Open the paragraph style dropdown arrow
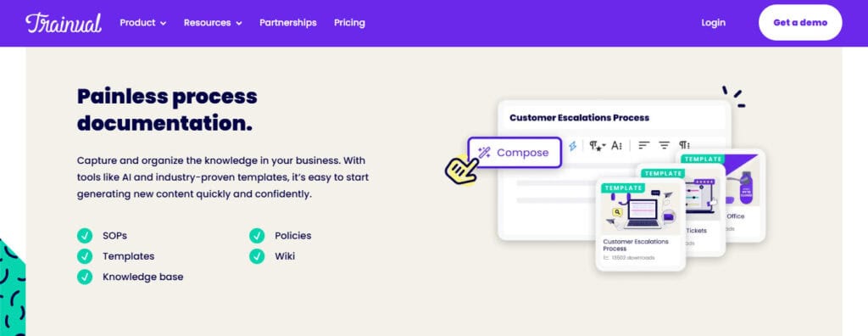 point(604,145)
